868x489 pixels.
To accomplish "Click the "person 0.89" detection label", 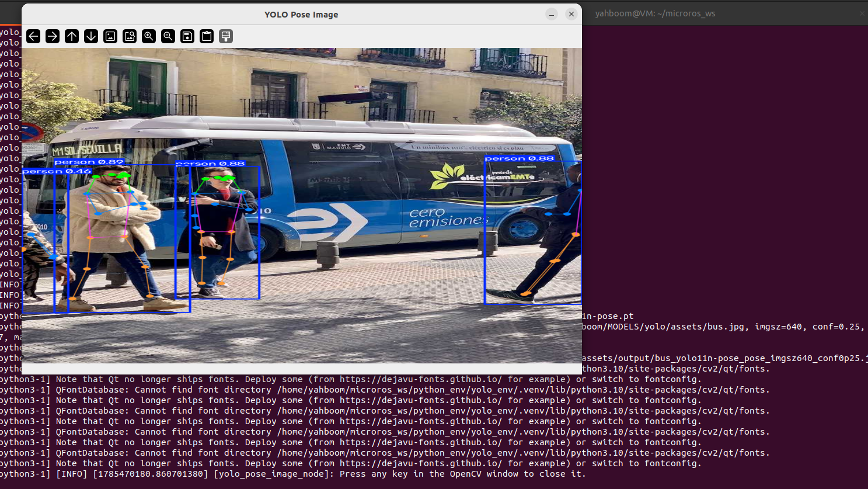I will click(89, 162).
